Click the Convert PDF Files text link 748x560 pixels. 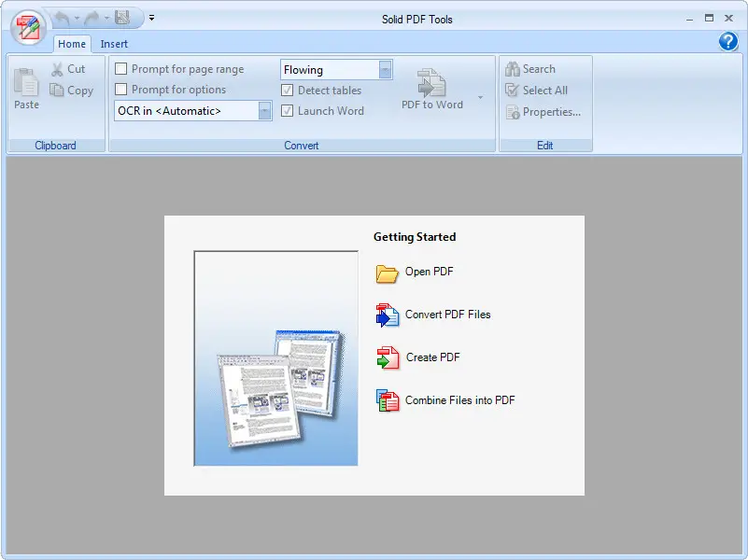pyautogui.click(x=447, y=315)
